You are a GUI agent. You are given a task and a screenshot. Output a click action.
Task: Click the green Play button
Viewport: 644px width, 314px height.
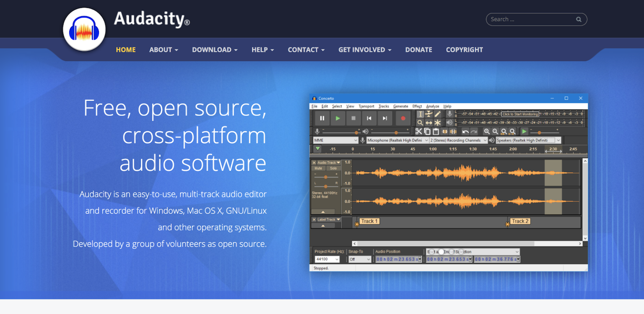coord(338,118)
